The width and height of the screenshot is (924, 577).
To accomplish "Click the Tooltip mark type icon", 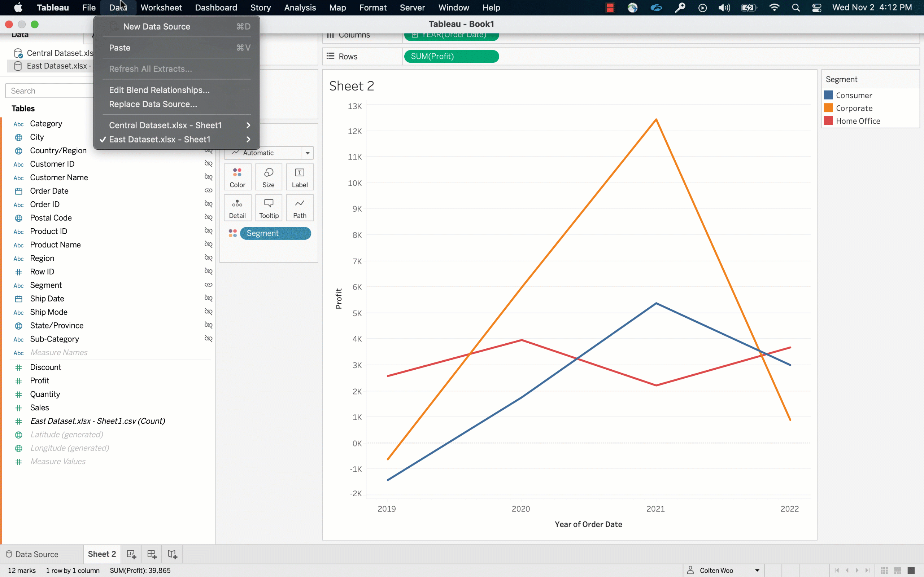I will tap(269, 207).
